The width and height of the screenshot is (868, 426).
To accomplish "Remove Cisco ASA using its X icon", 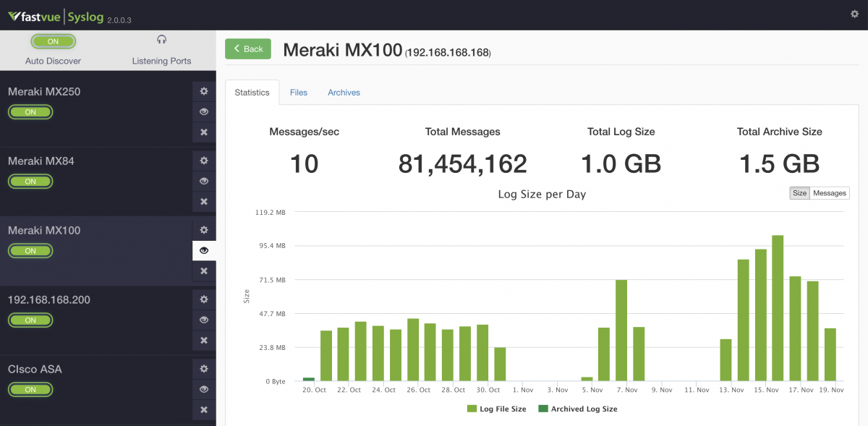I will point(203,409).
